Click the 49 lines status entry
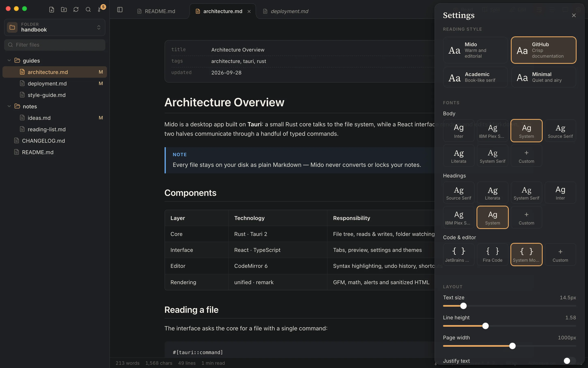This screenshot has width=588, height=368. 187,363
